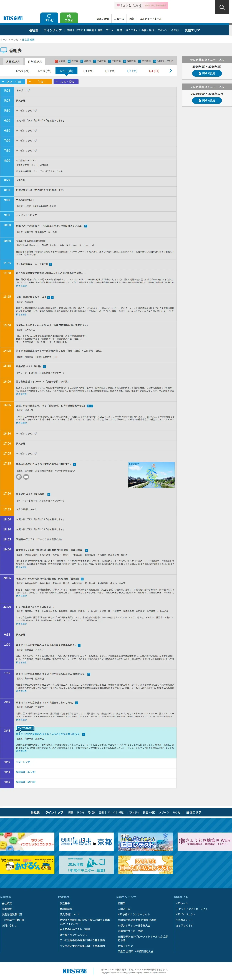
Task: Expand 続きを読む for 19:00 鬼平犯科帳 前編
Action: click(x=21, y=567)
